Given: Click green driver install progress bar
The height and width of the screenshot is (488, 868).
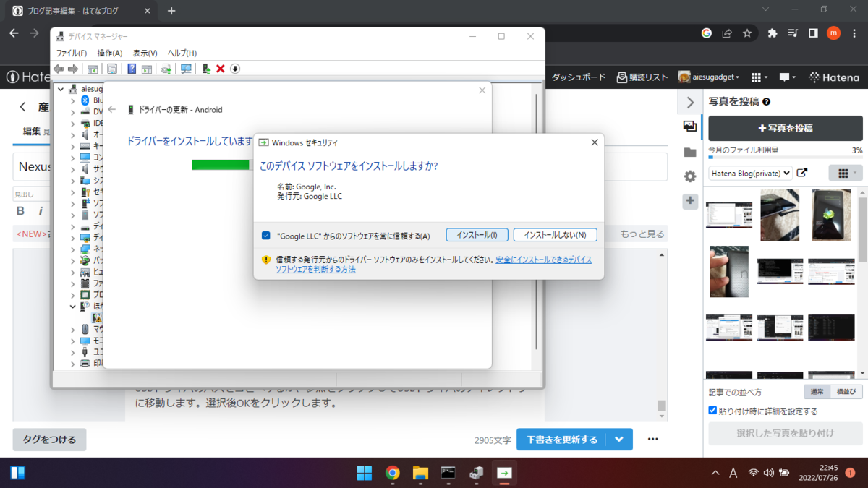Looking at the screenshot, I should tap(221, 165).
